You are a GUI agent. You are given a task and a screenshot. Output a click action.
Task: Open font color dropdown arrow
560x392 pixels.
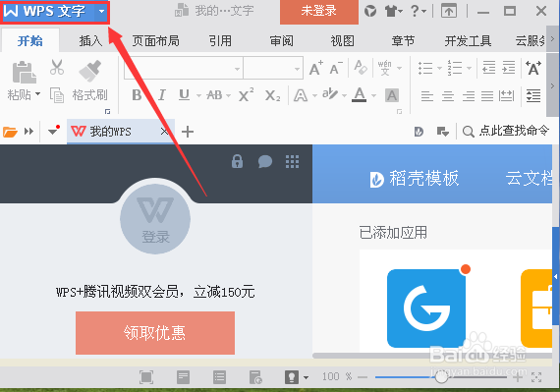tap(373, 95)
